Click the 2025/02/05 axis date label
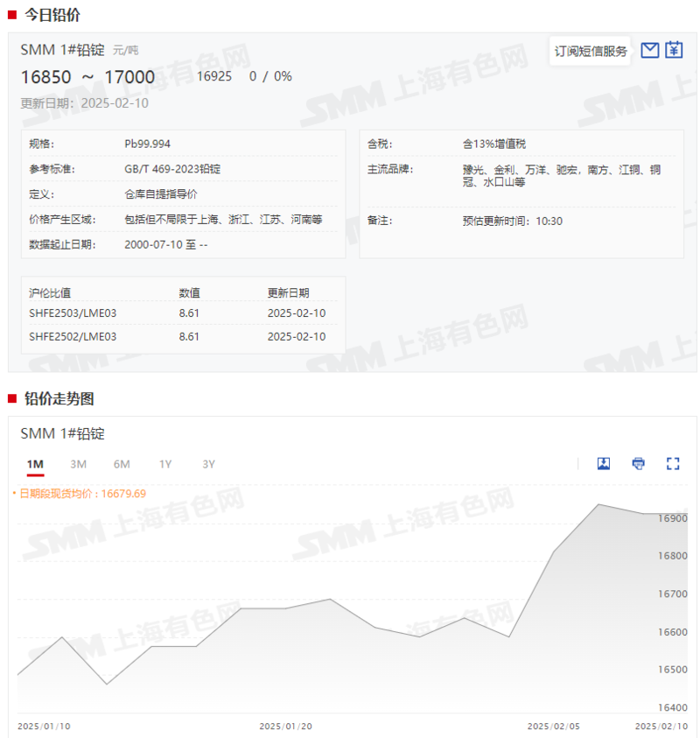The width and height of the screenshot is (700, 738). click(552, 726)
